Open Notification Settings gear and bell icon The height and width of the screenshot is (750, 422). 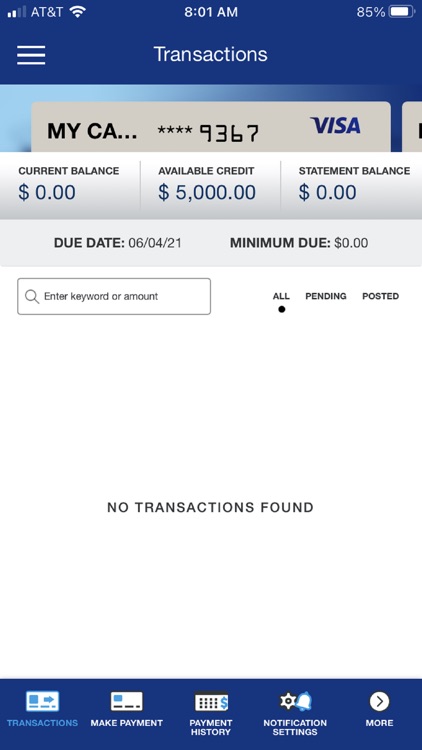(x=295, y=701)
